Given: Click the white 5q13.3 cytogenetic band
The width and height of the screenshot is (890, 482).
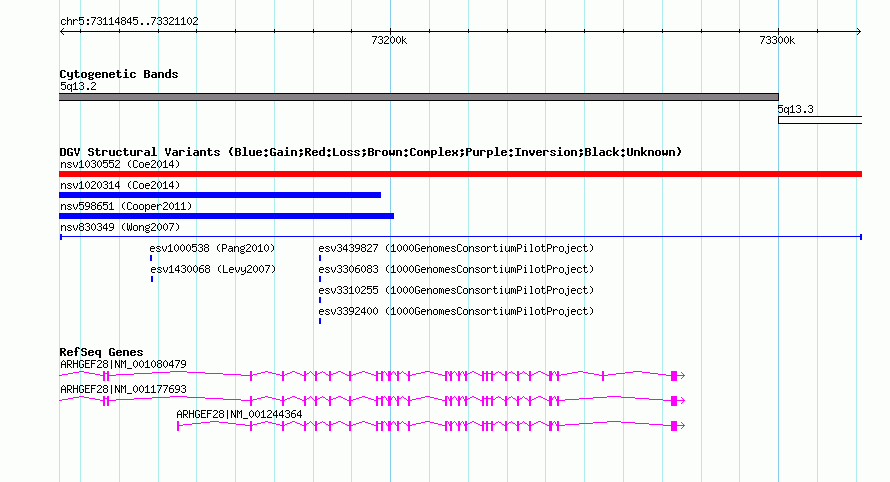Looking at the screenshot, I should pyautogui.click(x=820, y=120).
